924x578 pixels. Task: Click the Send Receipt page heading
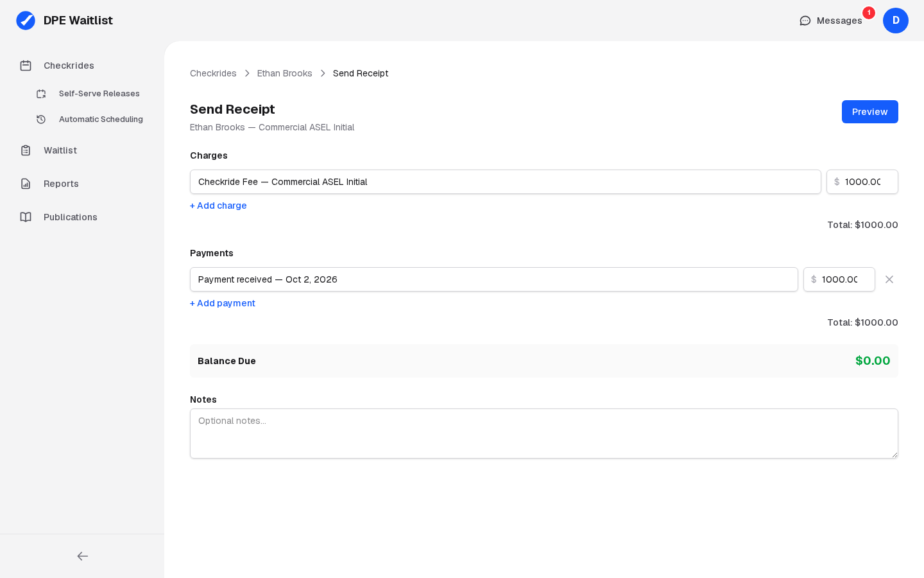[x=232, y=109]
